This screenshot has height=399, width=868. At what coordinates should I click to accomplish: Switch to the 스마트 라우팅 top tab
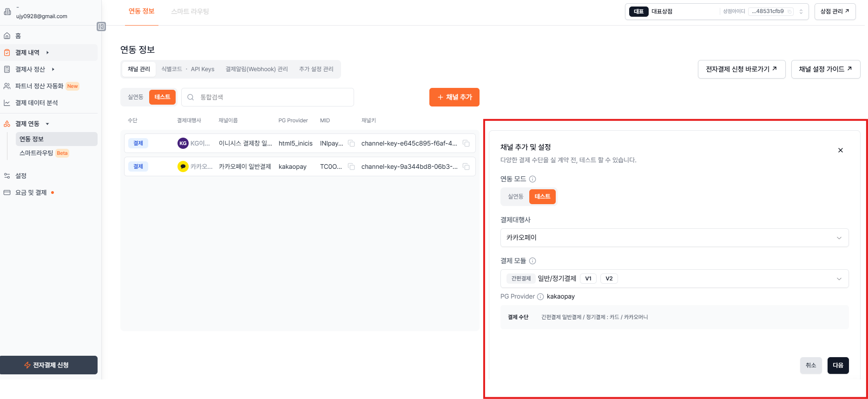coord(190,12)
